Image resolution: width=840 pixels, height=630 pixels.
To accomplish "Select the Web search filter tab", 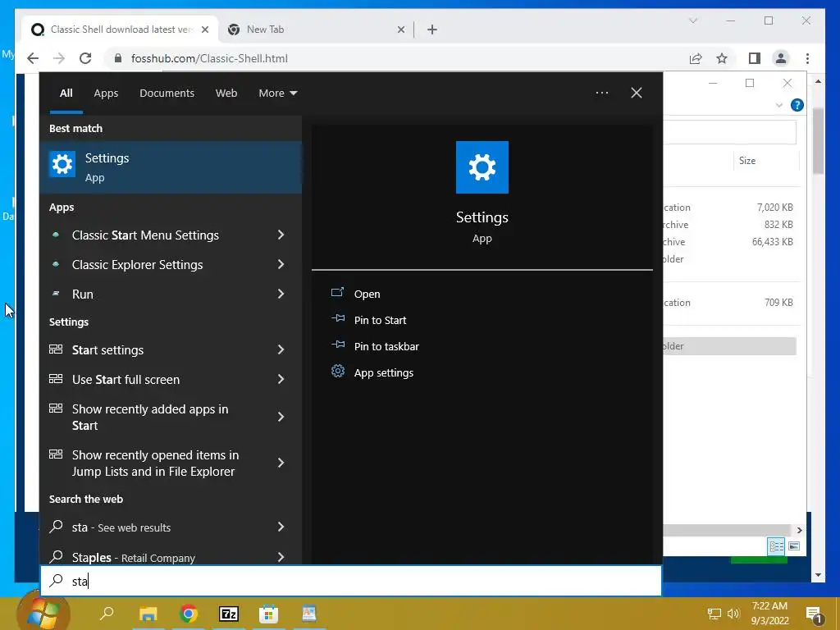I will [x=226, y=94].
